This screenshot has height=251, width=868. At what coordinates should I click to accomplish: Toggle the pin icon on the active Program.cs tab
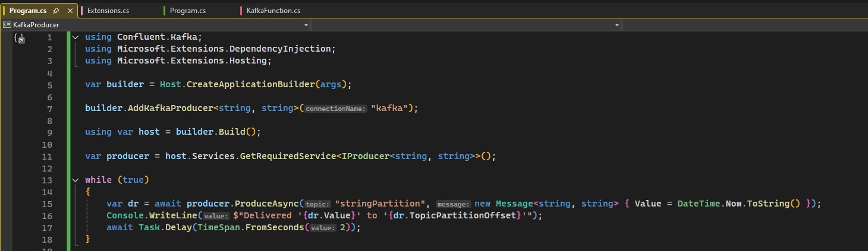coord(56,11)
